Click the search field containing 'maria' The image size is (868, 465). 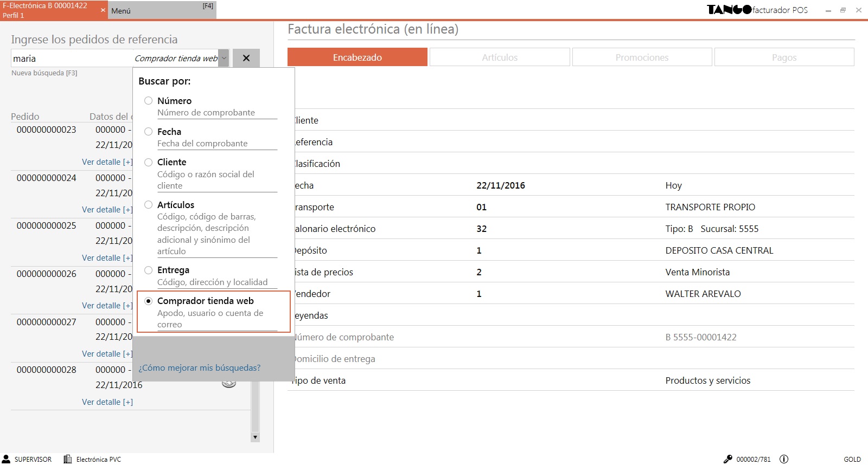click(71, 59)
